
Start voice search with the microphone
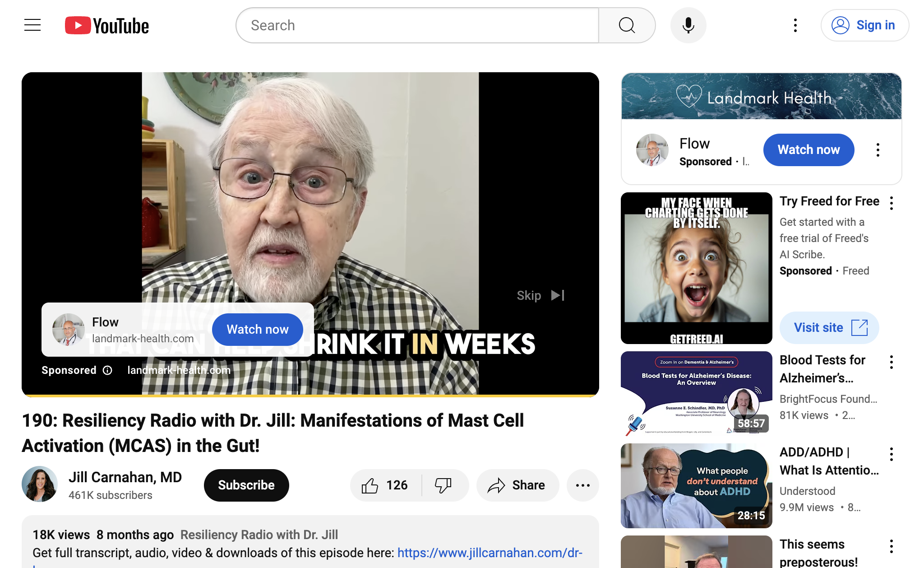click(x=688, y=25)
